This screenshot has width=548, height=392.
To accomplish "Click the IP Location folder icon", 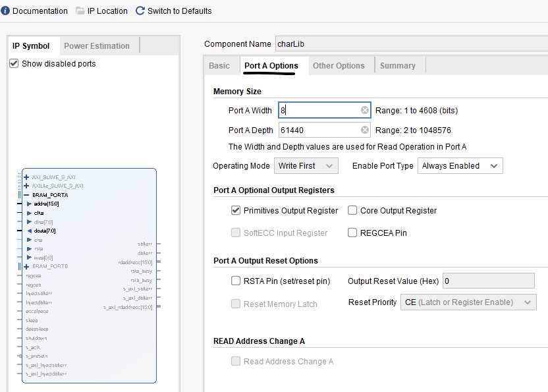I will pos(80,11).
